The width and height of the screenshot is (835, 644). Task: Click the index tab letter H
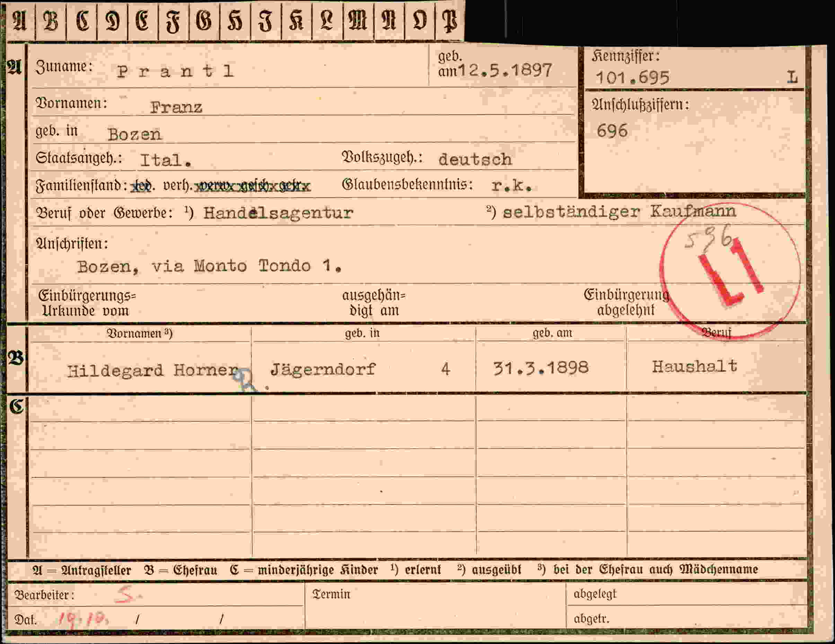(x=235, y=20)
